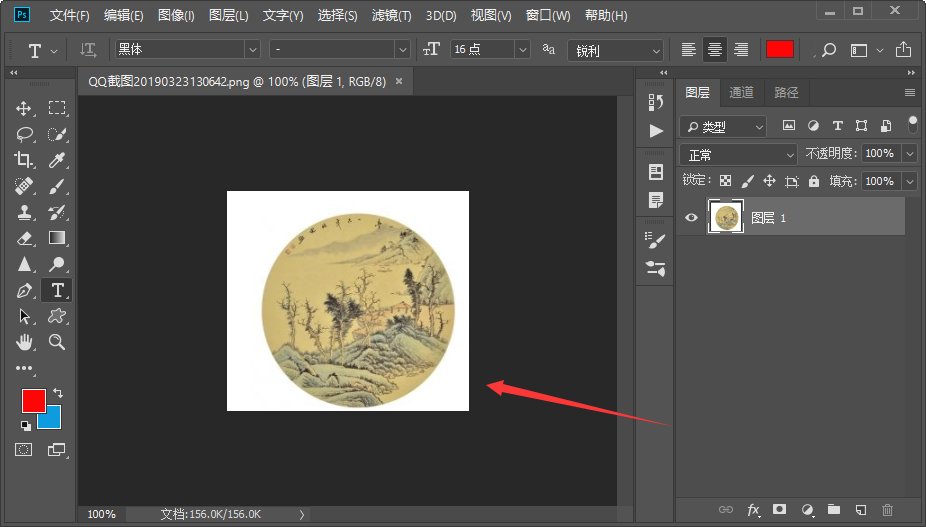Open the 文件(F) menu
Screen dimensions: 926x527
[x=70, y=15]
